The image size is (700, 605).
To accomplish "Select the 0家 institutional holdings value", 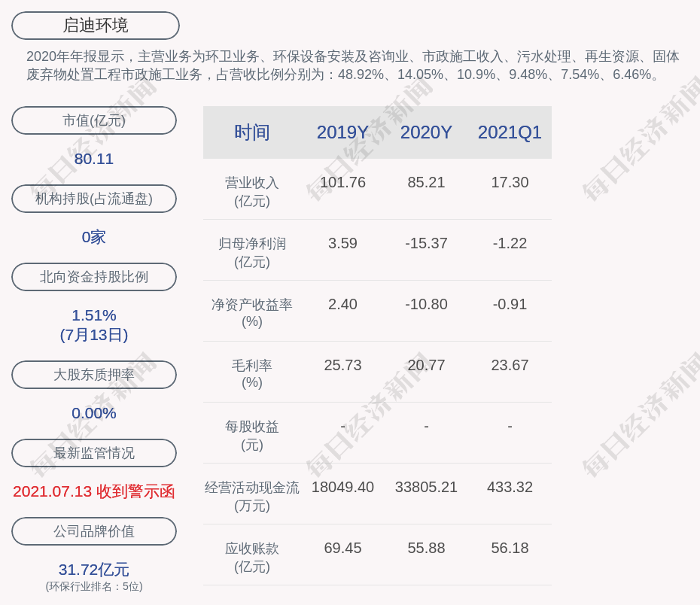I will click(94, 237).
